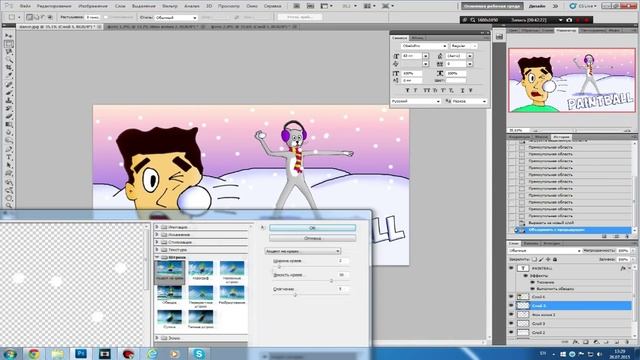Viewport: 640px width, 360px height.
Task: Click Underline in Character panel
Action: [462, 90]
